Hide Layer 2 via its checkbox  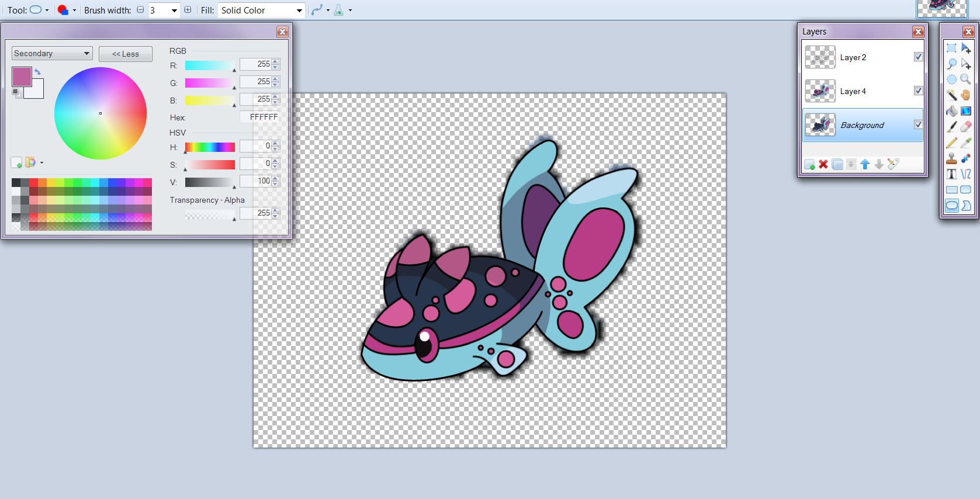918,57
